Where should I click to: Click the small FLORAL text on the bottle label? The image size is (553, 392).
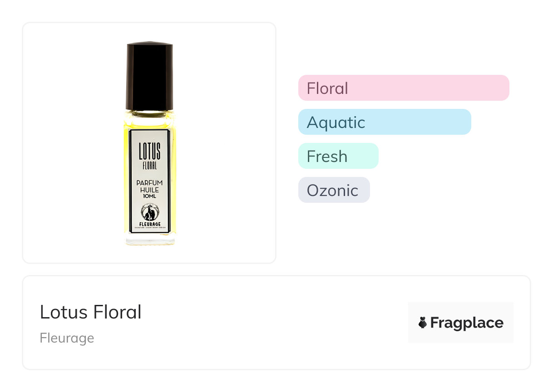(x=149, y=166)
